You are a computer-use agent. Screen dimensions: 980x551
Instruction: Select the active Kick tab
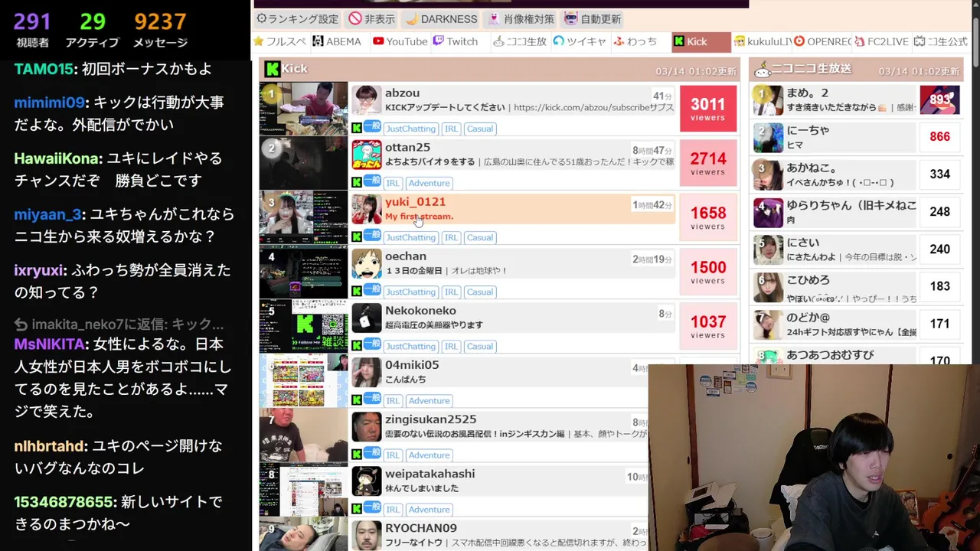point(701,41)
